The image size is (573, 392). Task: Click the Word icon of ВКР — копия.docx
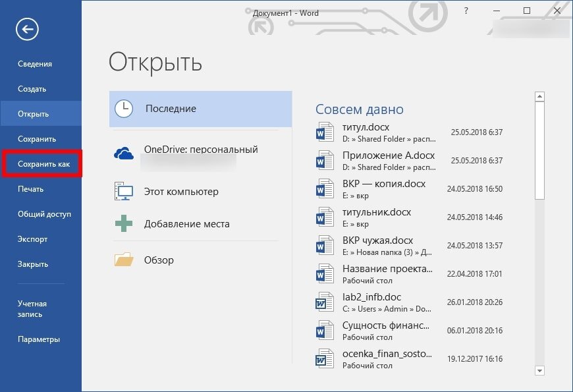click(x=325, y=188)
